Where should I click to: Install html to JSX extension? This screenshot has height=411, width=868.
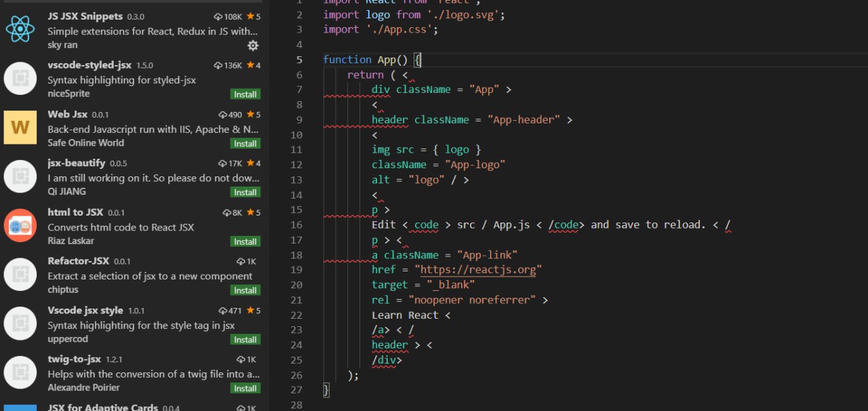coord(245,241)
